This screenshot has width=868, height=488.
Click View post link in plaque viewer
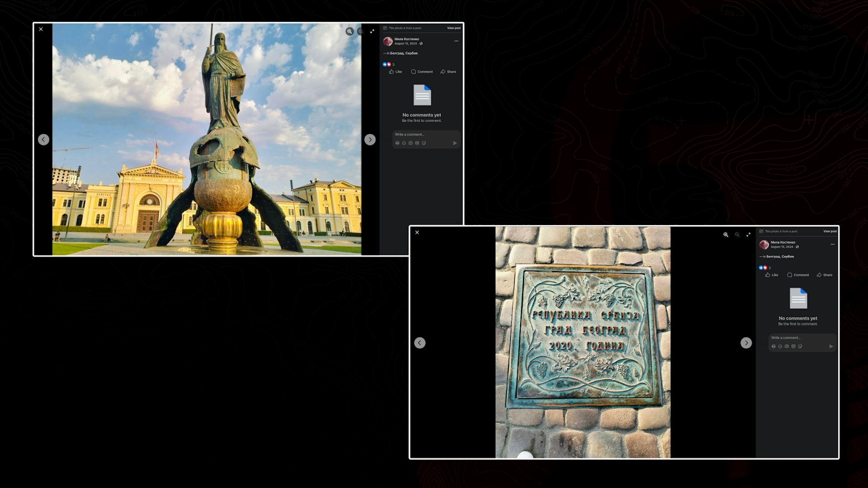tap(830, 231)
